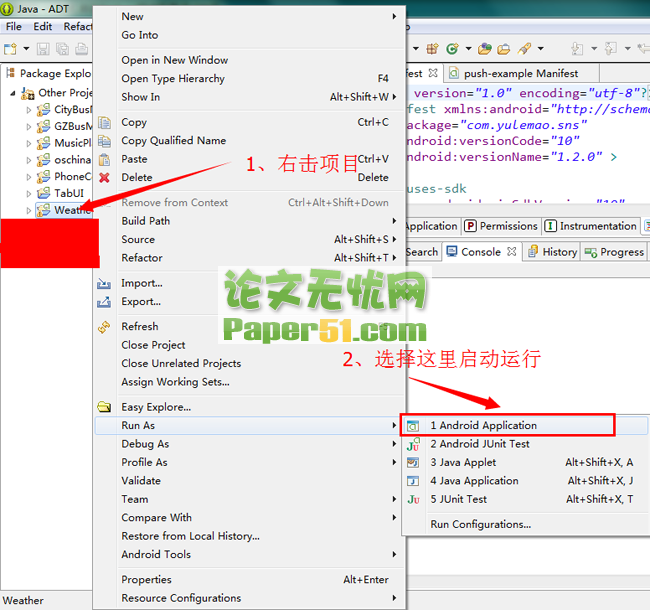The image size is (650, 610).
Task: Expand the TabUI project node
Action: point(29,194)
